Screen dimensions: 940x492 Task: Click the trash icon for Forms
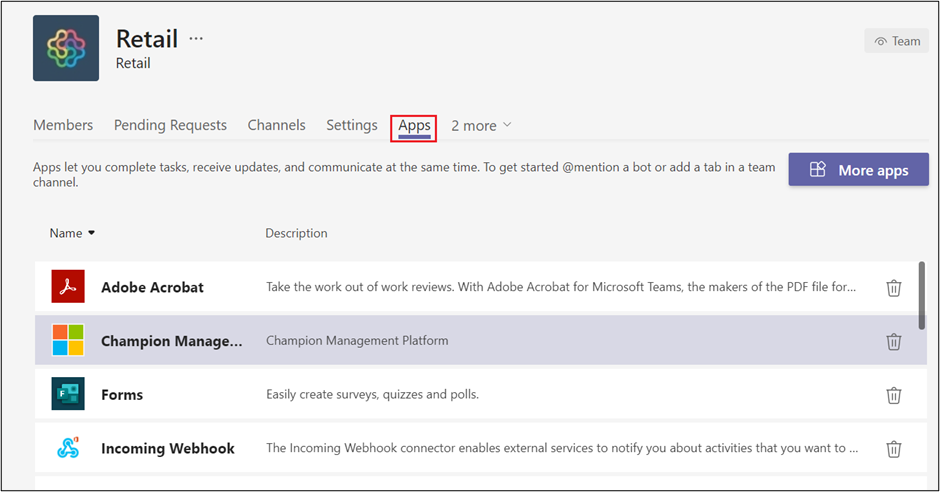point(893,395)
